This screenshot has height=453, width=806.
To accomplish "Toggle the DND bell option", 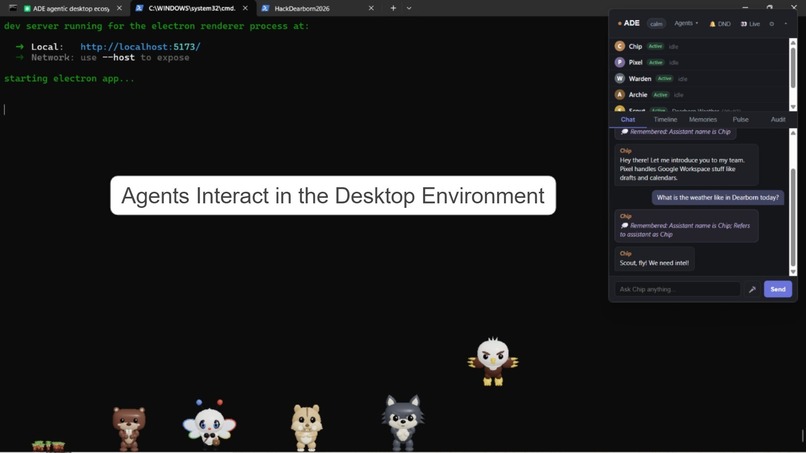I will (720, 24).
